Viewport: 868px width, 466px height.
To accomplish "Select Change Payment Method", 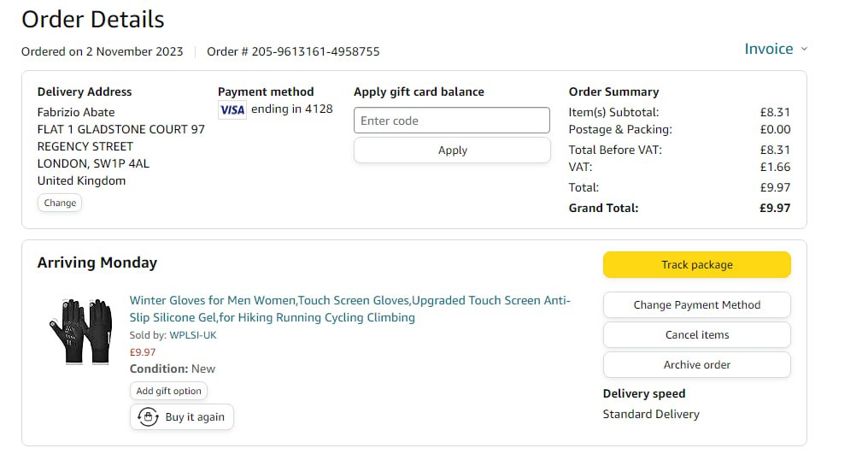I will tap(696, 305).
